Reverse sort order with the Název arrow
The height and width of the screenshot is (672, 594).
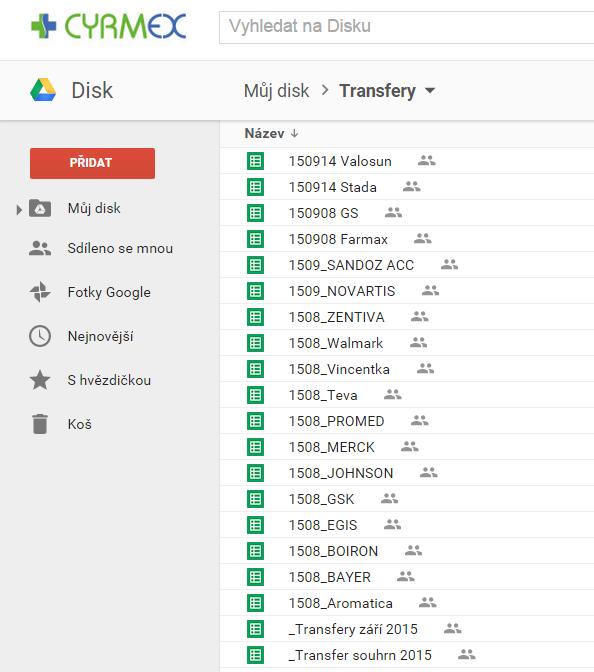point(294,133)
